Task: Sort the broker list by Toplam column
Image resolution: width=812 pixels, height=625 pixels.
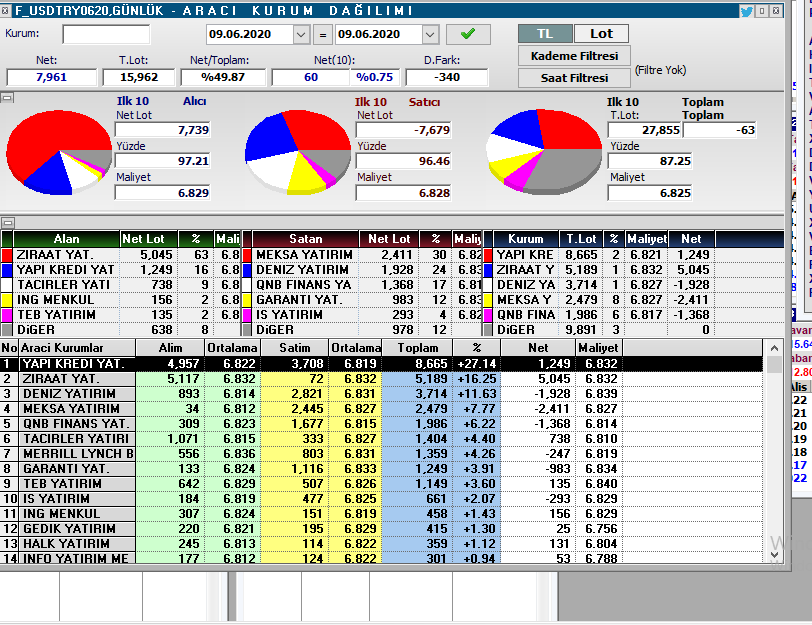Action: click(x=417, y=348)
